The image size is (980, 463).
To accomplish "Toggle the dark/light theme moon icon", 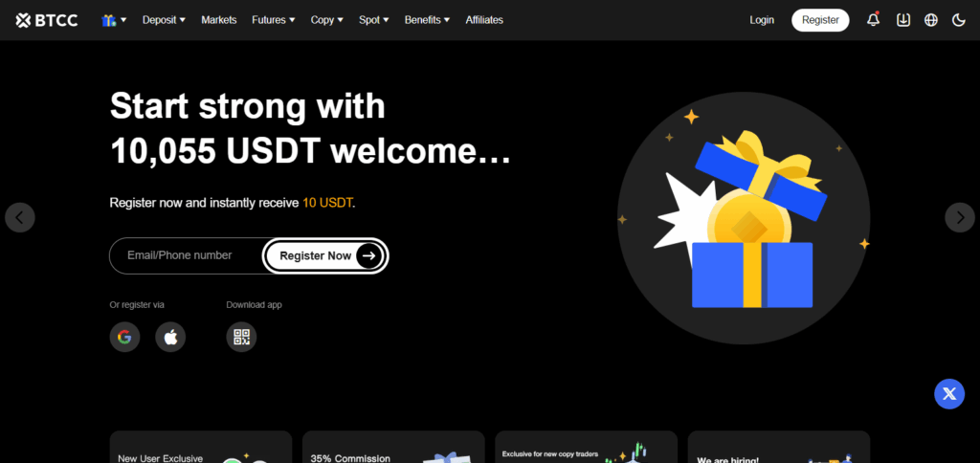I will [x=959, y=20].
